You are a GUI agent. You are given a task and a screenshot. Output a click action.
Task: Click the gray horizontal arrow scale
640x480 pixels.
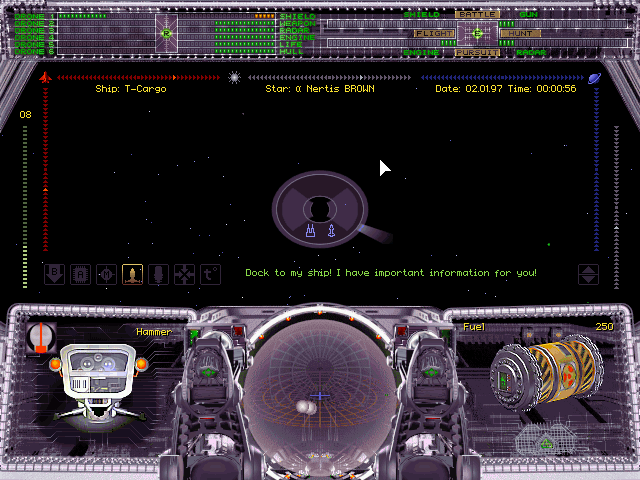coord(329,77)
